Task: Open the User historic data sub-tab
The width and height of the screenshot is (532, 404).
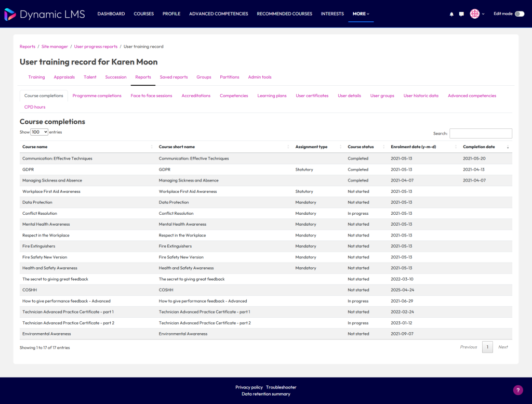Action: pos(421,96)
